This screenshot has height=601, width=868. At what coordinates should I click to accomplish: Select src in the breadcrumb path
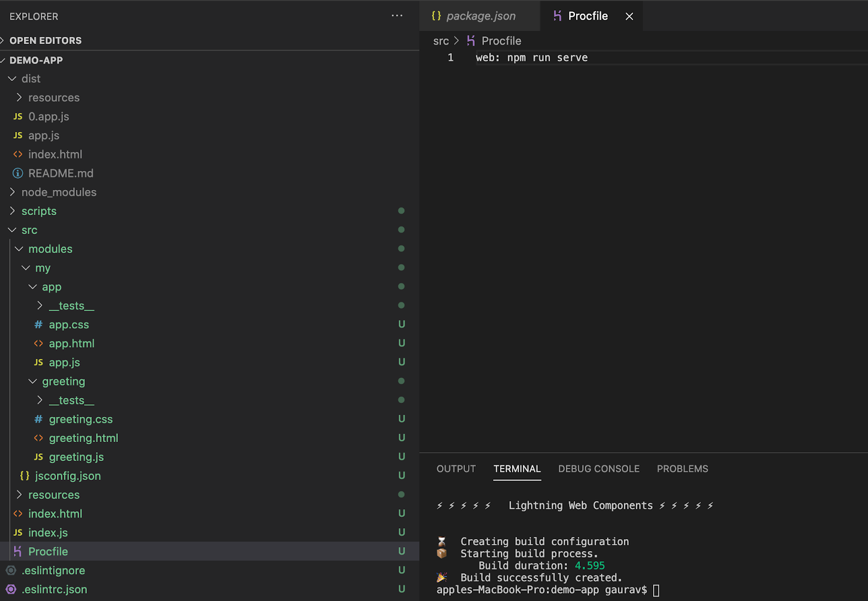[x=441, y=41]
